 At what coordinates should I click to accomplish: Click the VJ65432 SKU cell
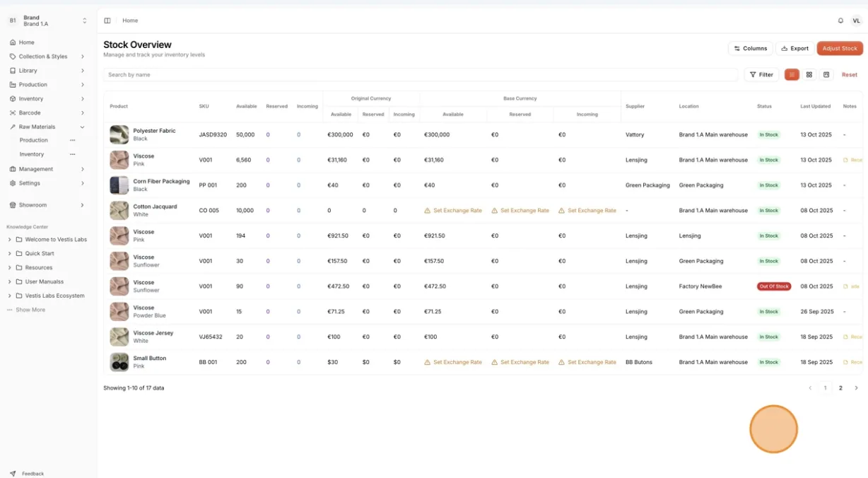pyautogui.click(x=211, y=337)
